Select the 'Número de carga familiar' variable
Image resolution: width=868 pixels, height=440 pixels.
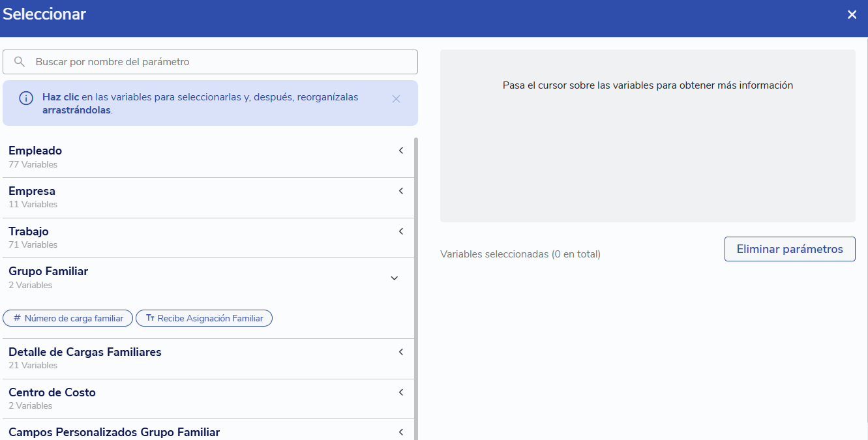(68, 318)
